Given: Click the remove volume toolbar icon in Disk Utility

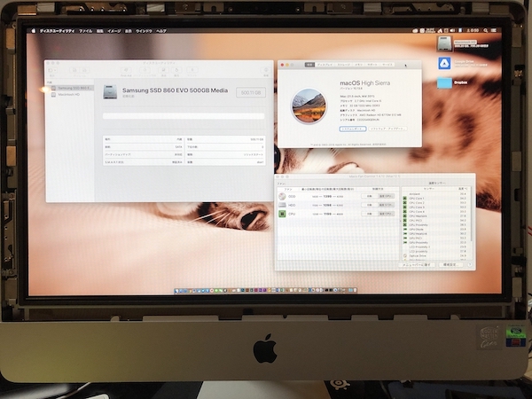Looking at the screenshot, I should pyautogui.click(x=84, y=70).
